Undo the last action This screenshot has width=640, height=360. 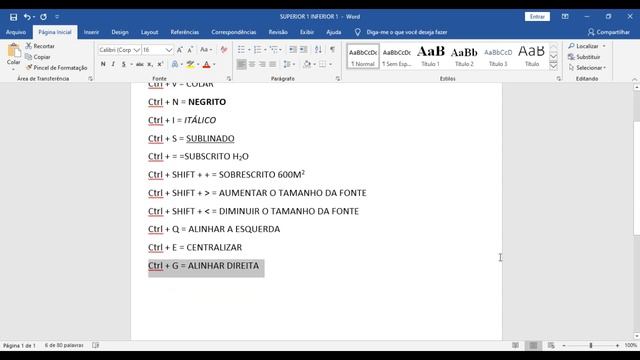pyautogui.click(x=27, y=17)
